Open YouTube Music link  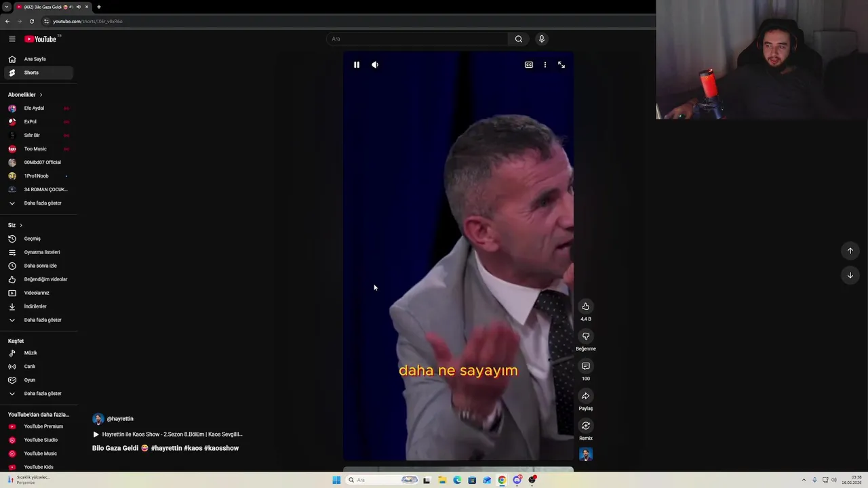pyautogui.click(x=38, y=453)
